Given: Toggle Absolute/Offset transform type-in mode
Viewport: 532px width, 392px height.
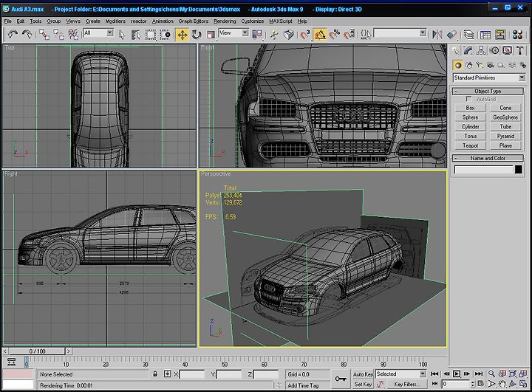Looking at the screenshot, I should (167, 374).
